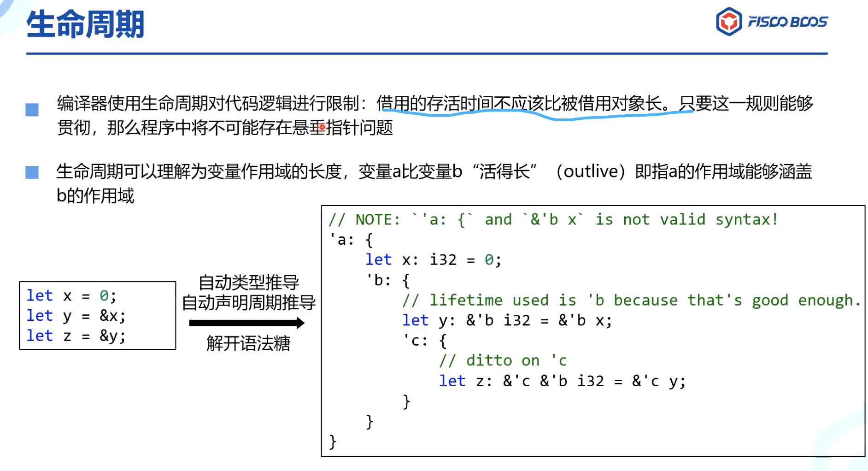Click the blue square bullet before 生命周期可以理解为
This screenshot has width=868, height=471.
coord(32,172)
